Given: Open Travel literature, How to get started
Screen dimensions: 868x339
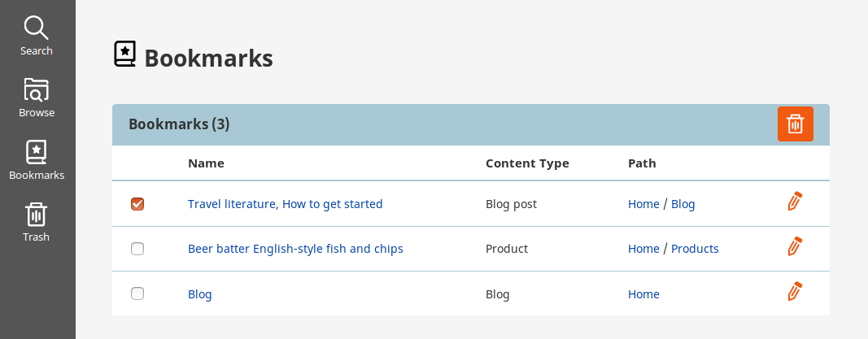Looking at the screenshot, I should coord(285,204).
